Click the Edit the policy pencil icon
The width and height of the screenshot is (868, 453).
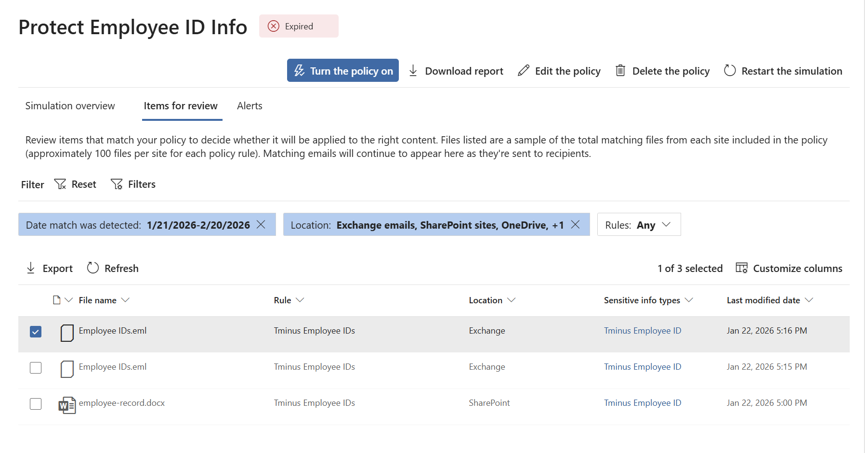[524, 71]
